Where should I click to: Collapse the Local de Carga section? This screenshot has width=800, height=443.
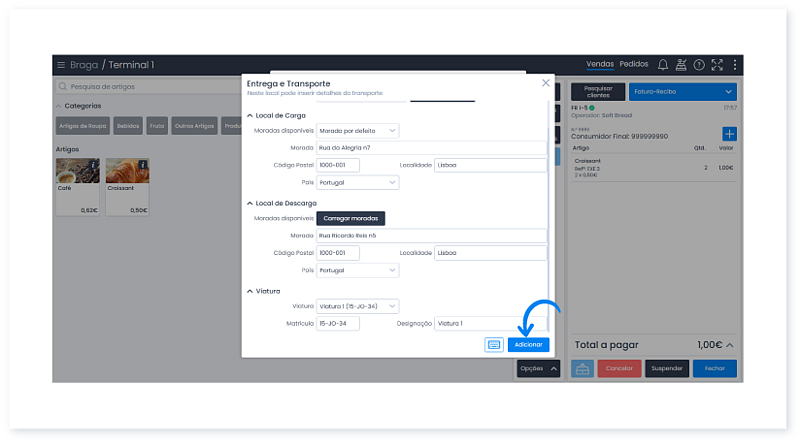pos(249,116)
